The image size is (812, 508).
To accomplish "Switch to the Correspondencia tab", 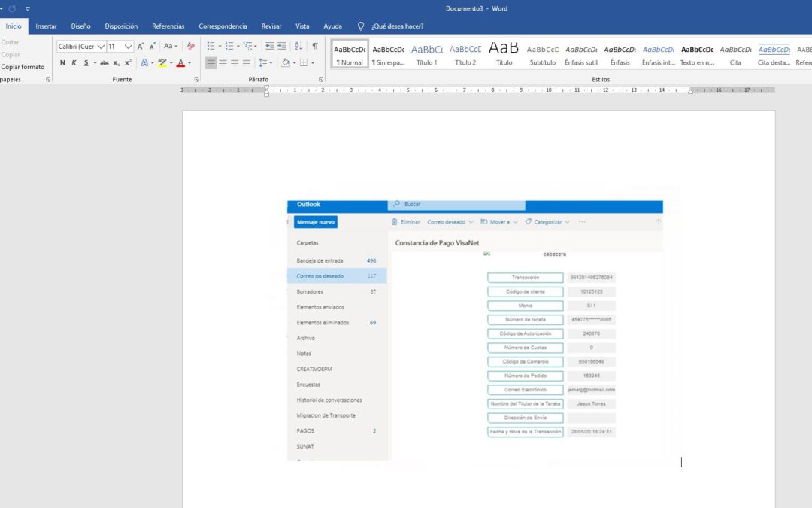I will click(x=223, y=26).
